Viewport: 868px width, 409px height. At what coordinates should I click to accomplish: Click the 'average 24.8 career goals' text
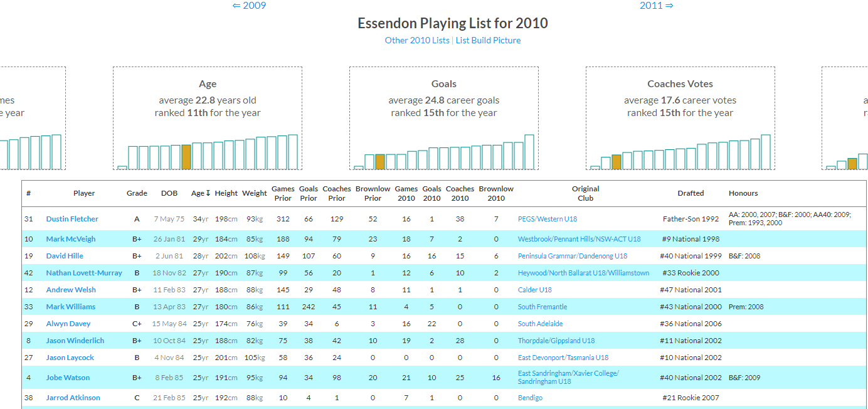(444, 100)
